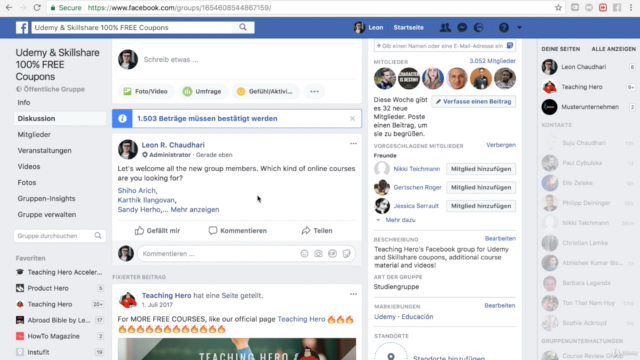
Task: Click the Kommentieren button
Action: click(x=238, y=231)
